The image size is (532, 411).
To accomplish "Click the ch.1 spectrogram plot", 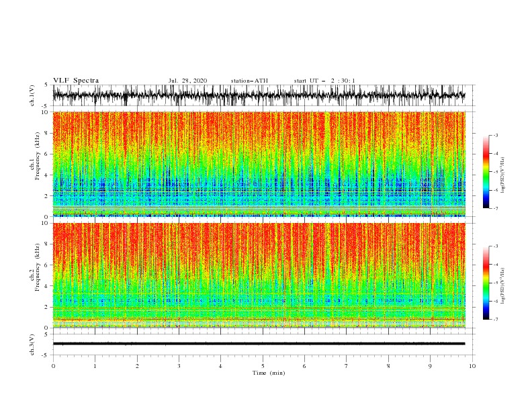I will 259,164.
